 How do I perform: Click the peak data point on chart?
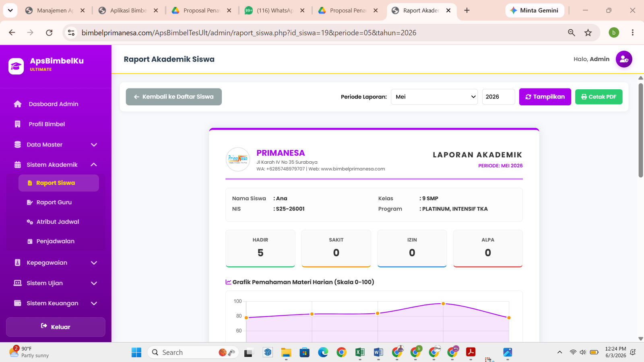[443, 304]
